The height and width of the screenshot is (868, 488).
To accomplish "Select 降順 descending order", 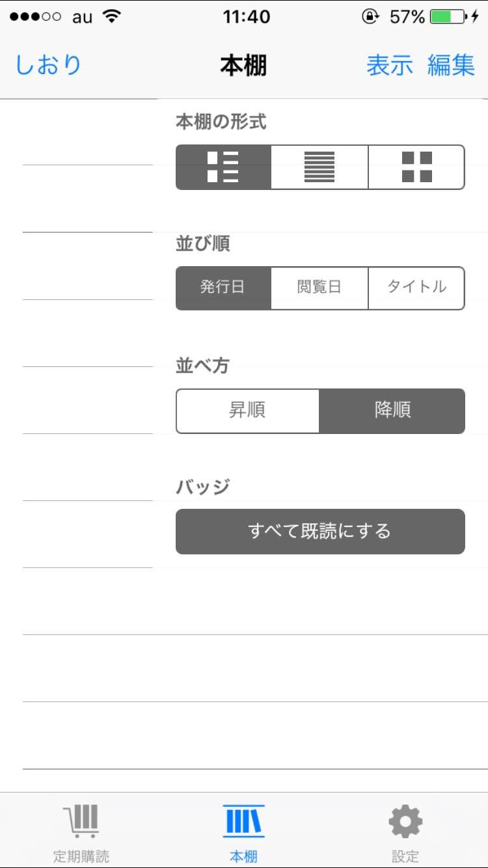I will (x=392, y=411).
